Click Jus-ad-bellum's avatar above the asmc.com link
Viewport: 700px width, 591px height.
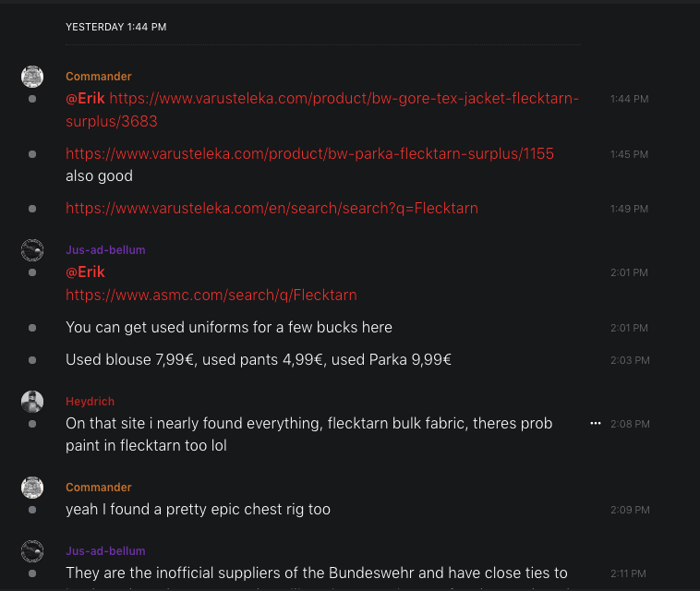click(x=32, y=250)
